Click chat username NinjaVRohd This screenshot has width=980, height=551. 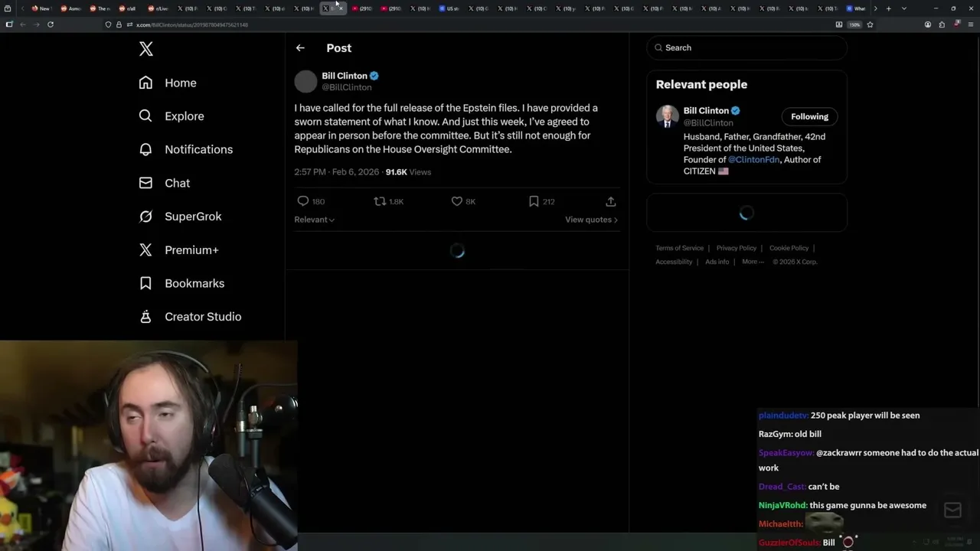(x=783, y=505)
